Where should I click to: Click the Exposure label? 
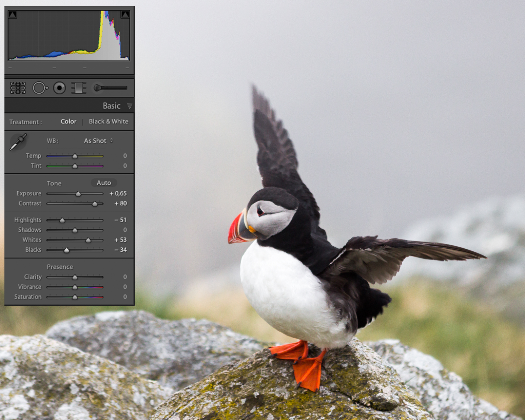[29, 193]
